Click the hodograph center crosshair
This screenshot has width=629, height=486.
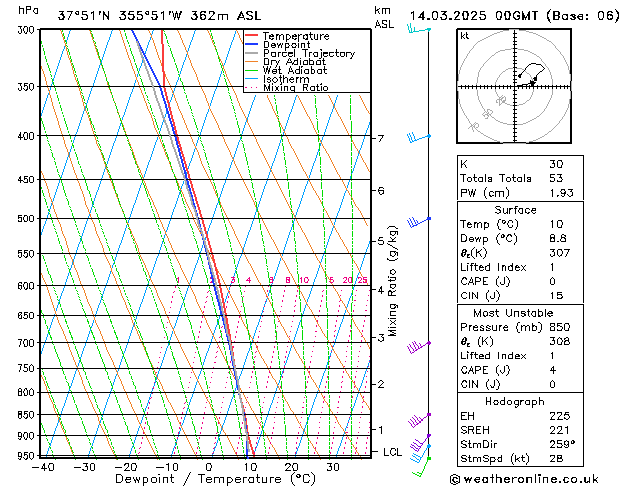click(515, 87)
